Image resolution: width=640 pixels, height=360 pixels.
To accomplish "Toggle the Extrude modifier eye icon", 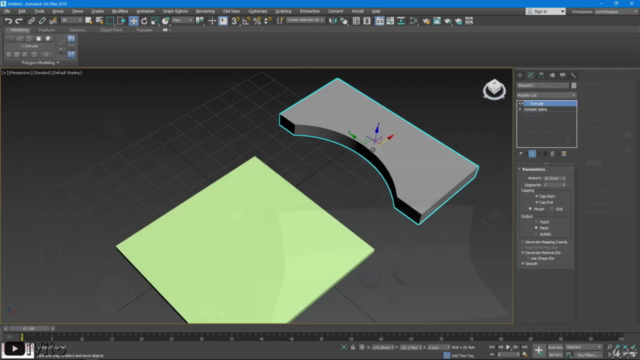I will coord(521,104).
